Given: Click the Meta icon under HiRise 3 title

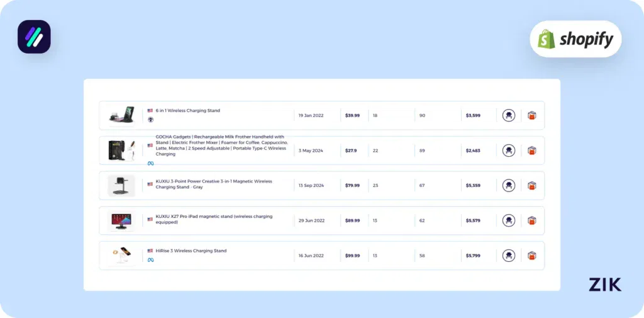Looking at the screenshot, I should tap(150, 260).
